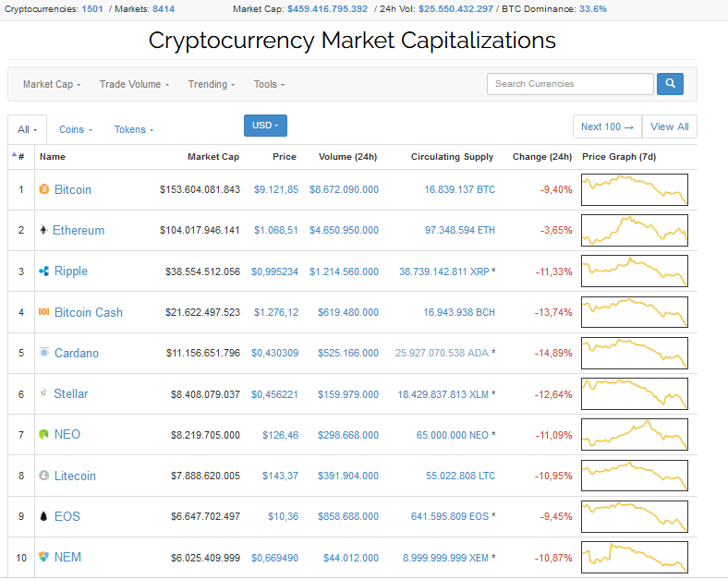Open the USD currency selector
Viewport: 728px width, 579px height.
[x=265, y=126]
